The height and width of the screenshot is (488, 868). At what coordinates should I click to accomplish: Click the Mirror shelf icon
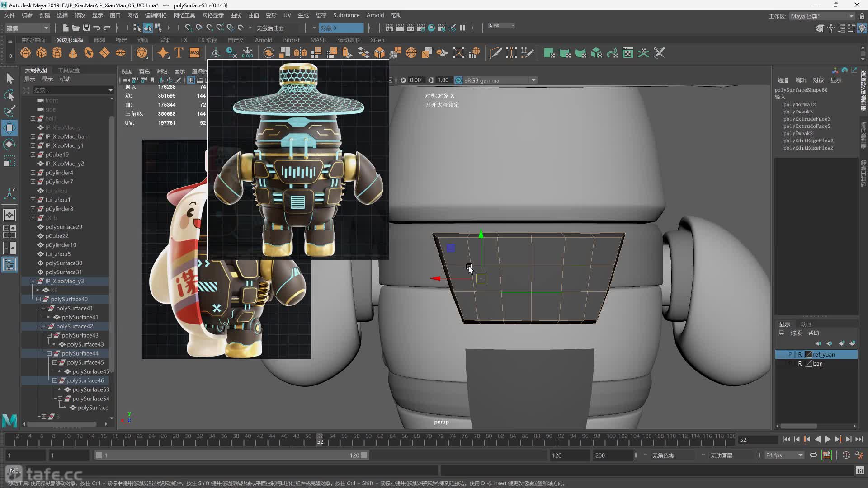pos(300,53)
